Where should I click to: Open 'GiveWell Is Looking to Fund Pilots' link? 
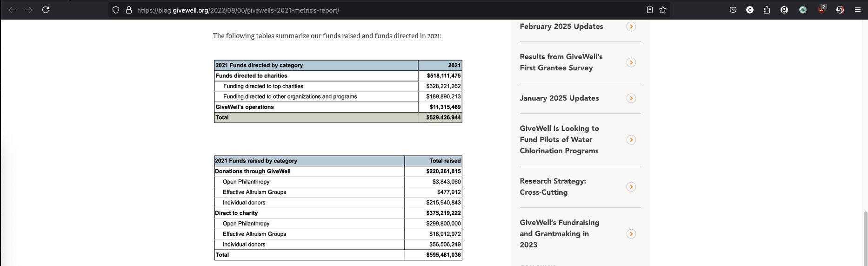point(559,139)
